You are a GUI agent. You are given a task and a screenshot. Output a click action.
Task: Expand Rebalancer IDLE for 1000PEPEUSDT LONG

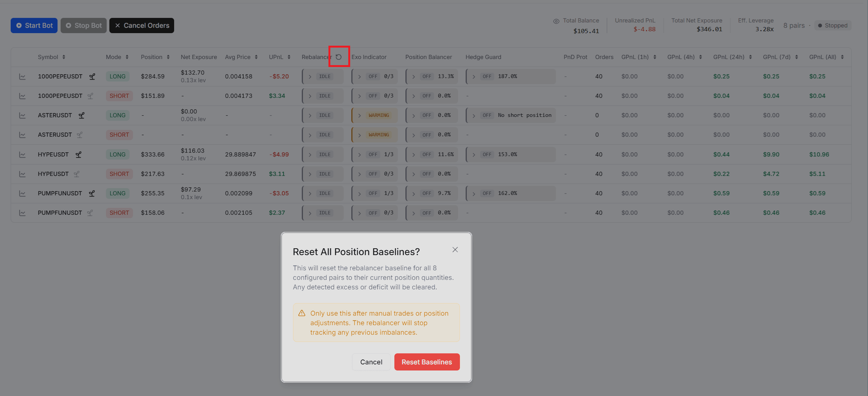point(310,77)
